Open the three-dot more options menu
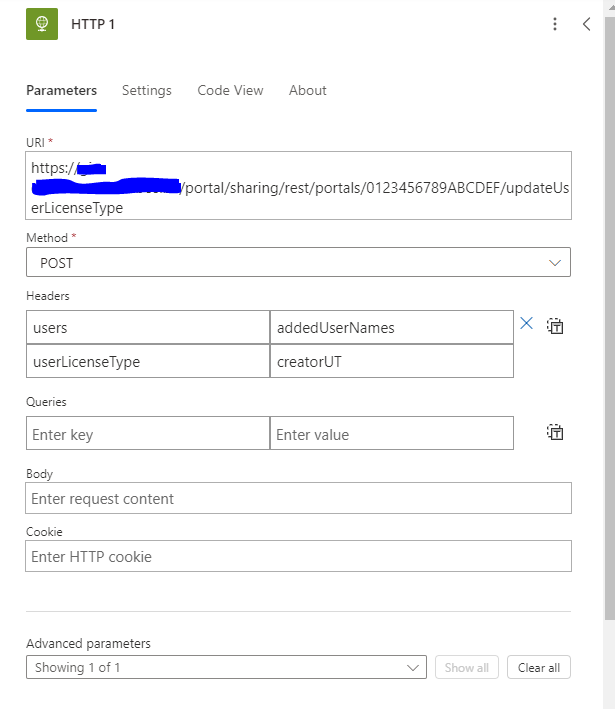The width and height of the screenshot is (615, 709). tap(555, 24)
